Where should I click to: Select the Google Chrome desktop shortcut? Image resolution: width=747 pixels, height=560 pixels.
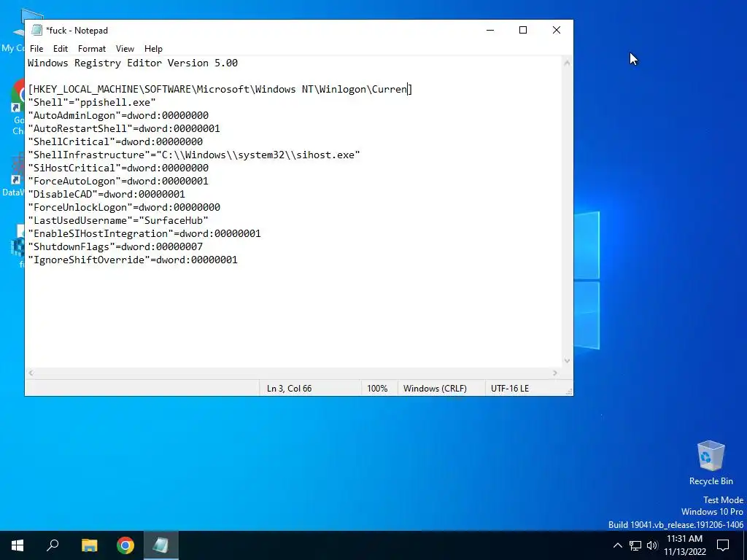pos(18,108)
